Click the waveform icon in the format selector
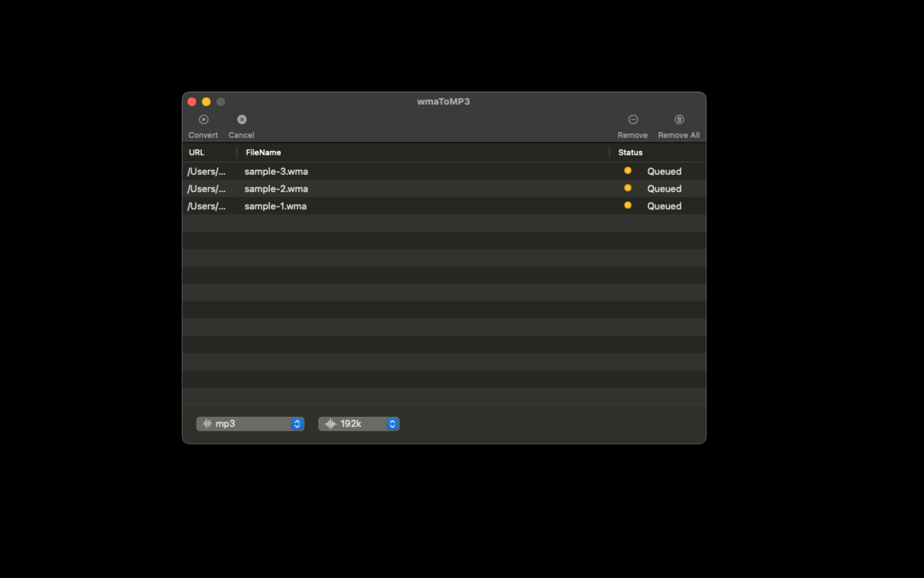This screenshot has width=924, height=578. coord(207,423)
